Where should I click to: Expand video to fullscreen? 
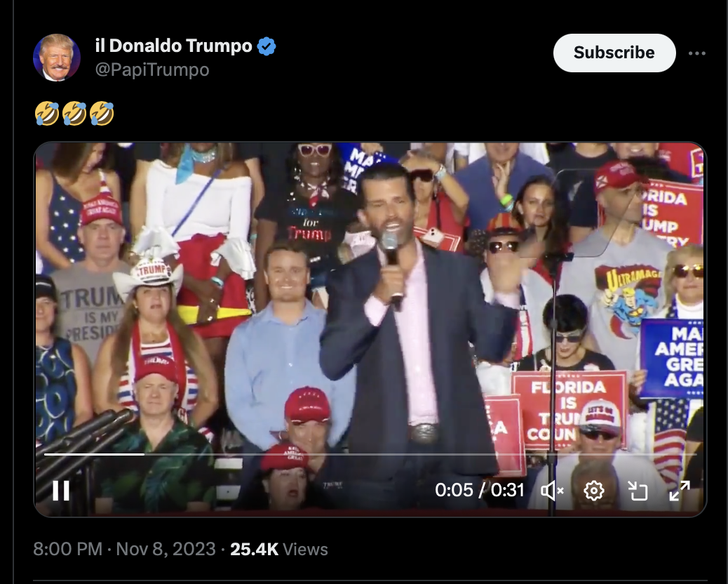(x=679, y=490)
